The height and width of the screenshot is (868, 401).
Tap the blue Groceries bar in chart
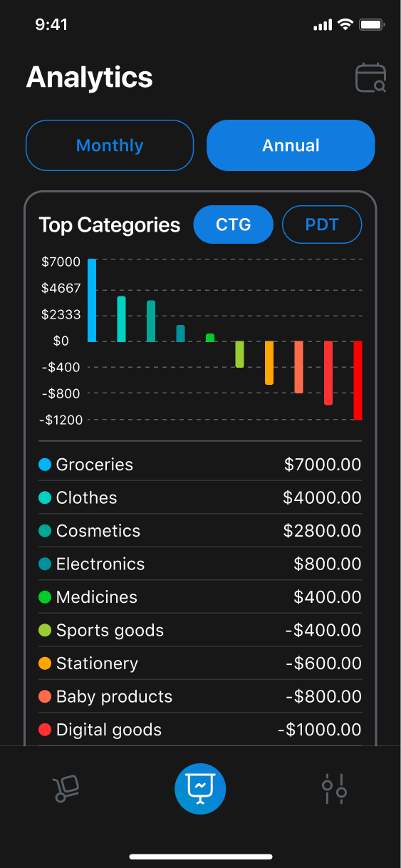(92, 300)
